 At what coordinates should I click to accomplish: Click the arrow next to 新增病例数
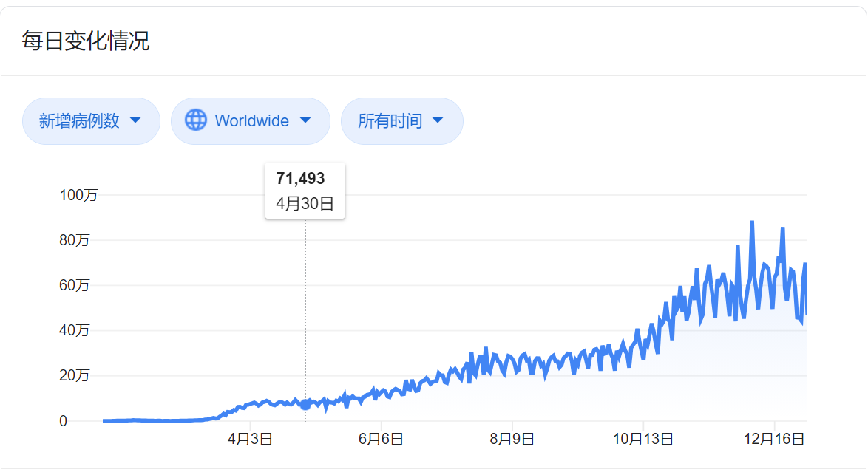point(135,120)
